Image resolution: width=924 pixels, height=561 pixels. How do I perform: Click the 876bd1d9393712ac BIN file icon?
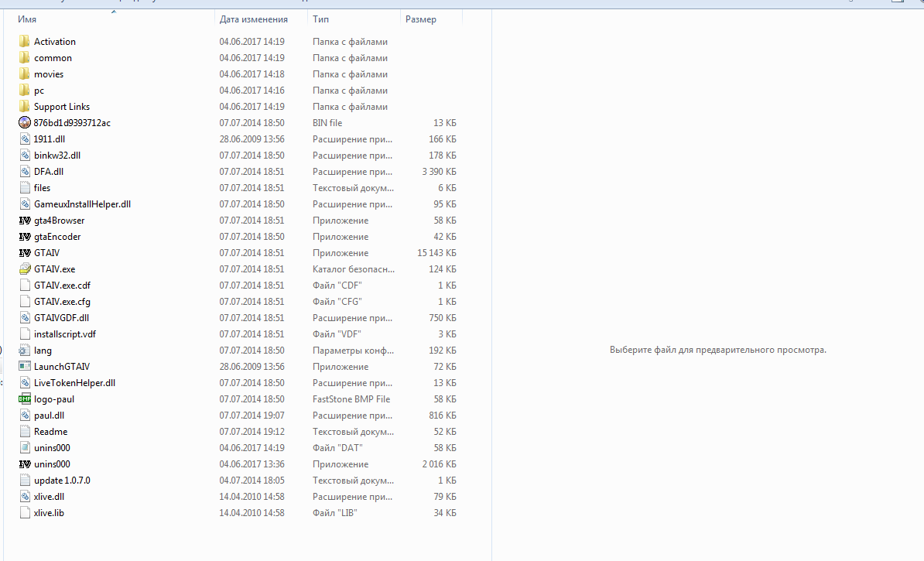[x=25, y=123]
